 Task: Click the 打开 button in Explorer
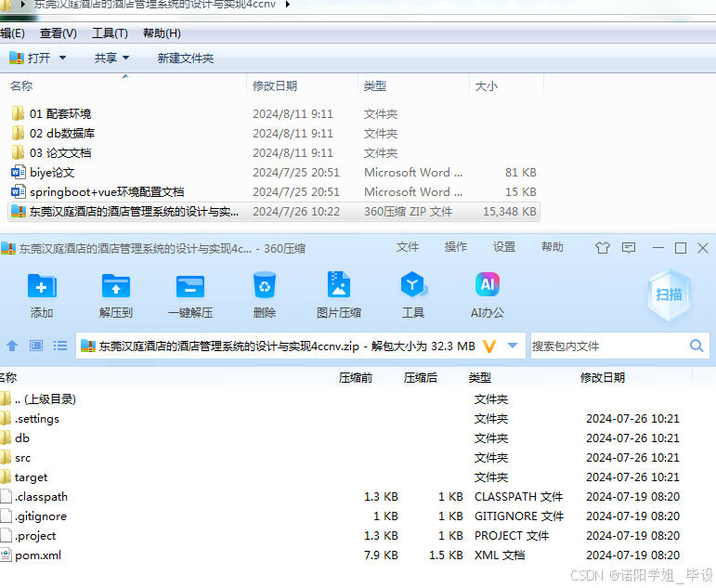31,58
